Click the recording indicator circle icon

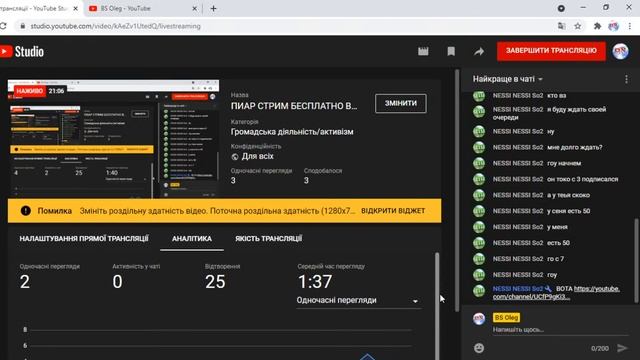[x=561, y=8]
